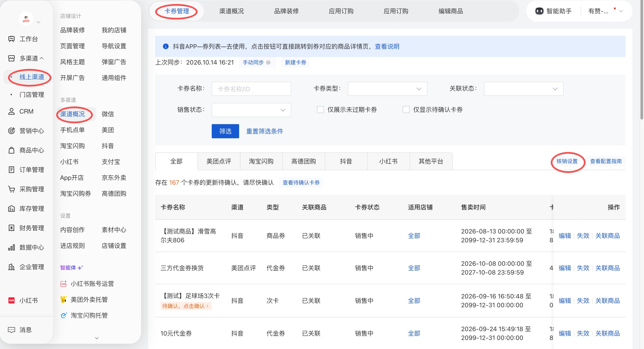Click the 新建卡券 button
The width and height of the screenshot is (644, 349).
coord(295,63)
